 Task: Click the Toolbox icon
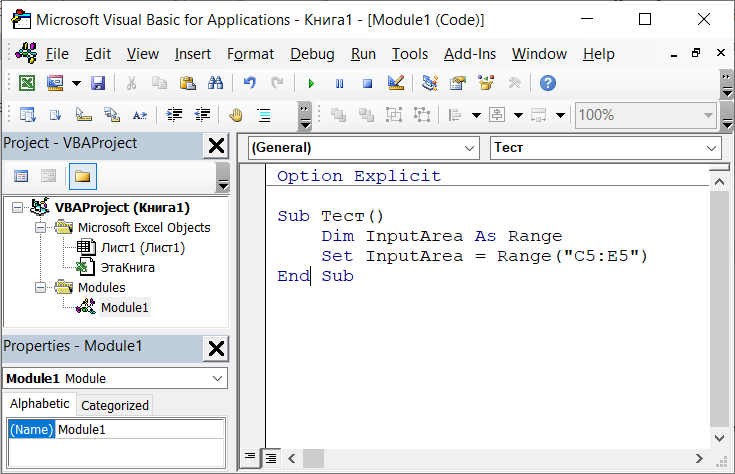pos(514,83)
